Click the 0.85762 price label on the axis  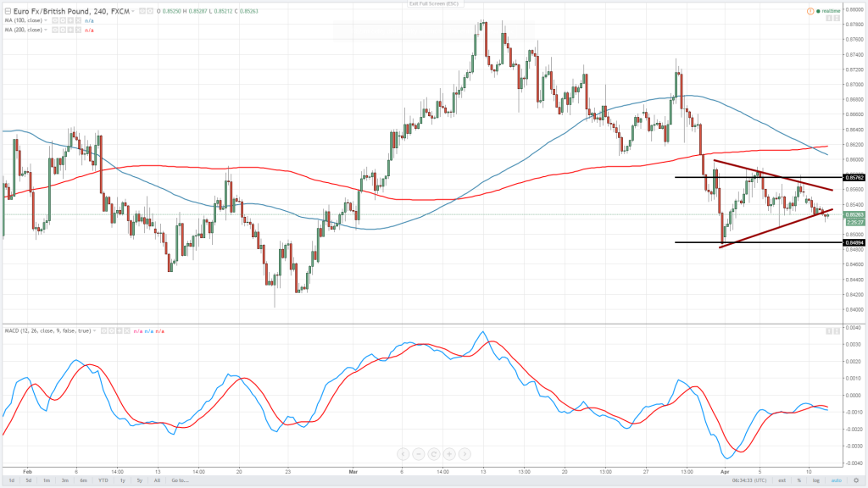click(x=854, y=178)
